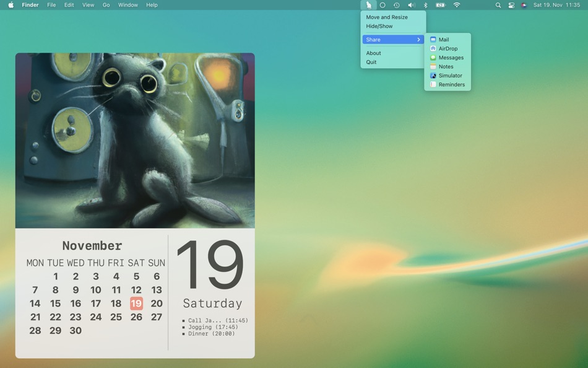The width and height of the screenshot is (588, 368).
Task: Open the Help menu
Action: click(152, 5)
